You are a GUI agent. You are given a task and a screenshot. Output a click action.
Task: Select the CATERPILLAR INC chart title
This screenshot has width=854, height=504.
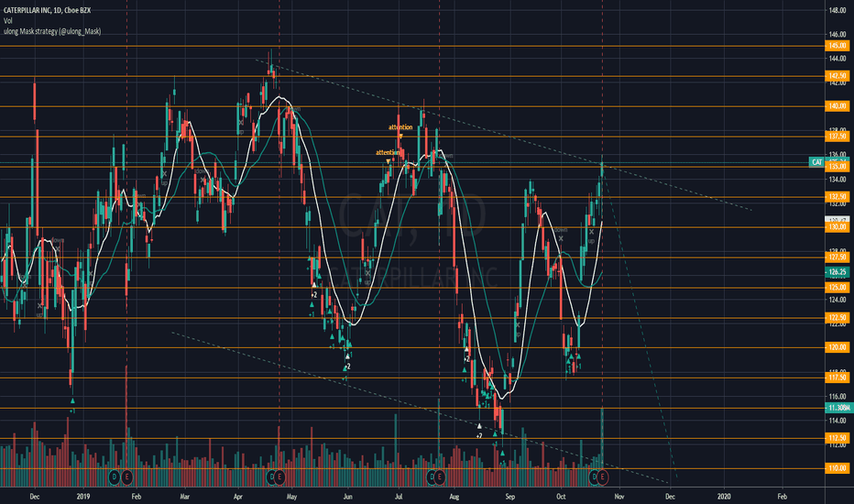pos(48,10)
